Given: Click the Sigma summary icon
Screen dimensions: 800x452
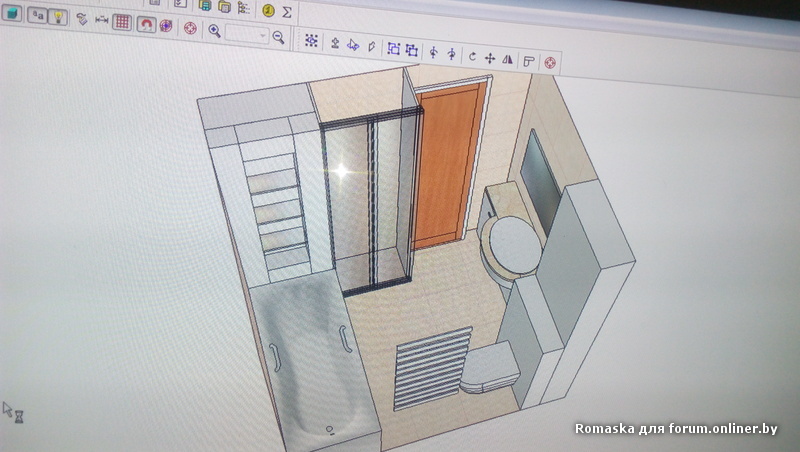Looking at the screenshot, I should tap(287, 12).
